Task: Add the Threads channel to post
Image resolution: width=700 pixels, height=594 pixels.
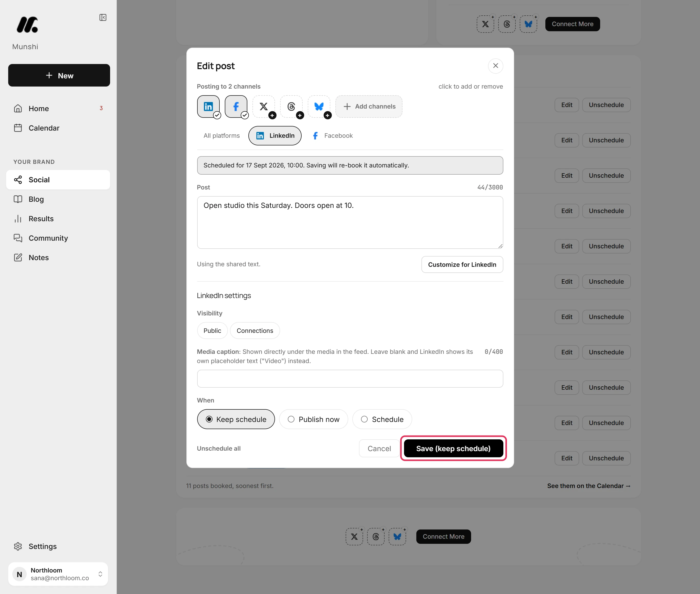Action: coord(291,107)
